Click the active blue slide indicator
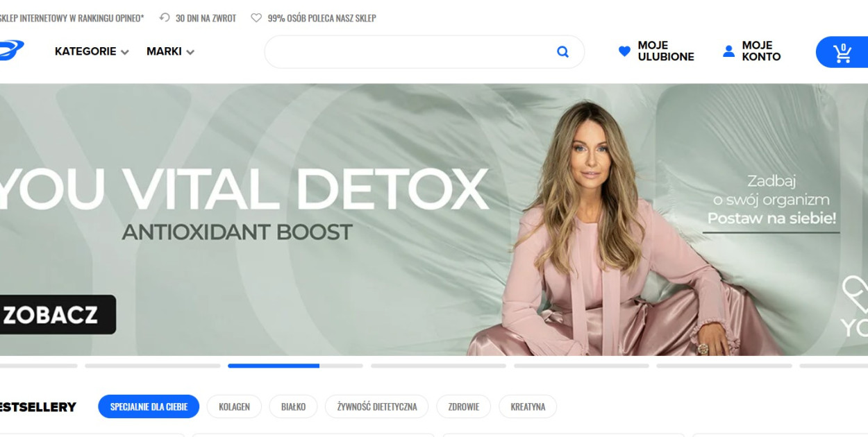This screenshot has height=437, width=868. point(295,366)
